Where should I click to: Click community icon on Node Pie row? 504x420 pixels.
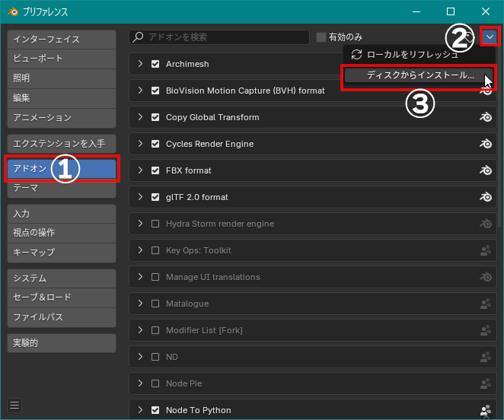point(486,383)
